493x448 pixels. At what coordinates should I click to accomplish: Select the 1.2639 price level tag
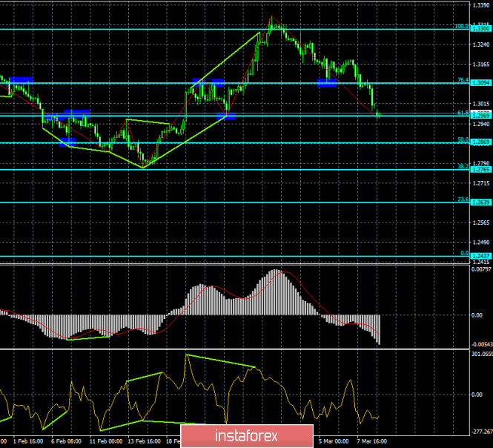click(481, 202)
